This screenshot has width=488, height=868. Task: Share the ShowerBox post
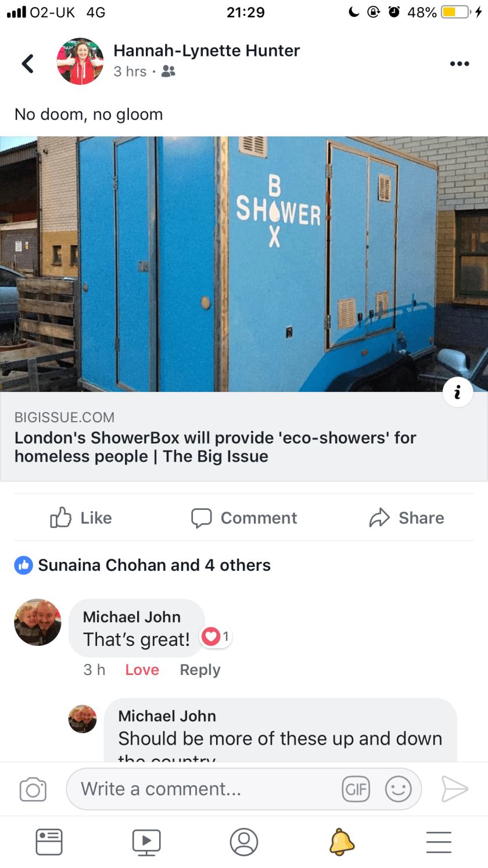pos(407,517)
